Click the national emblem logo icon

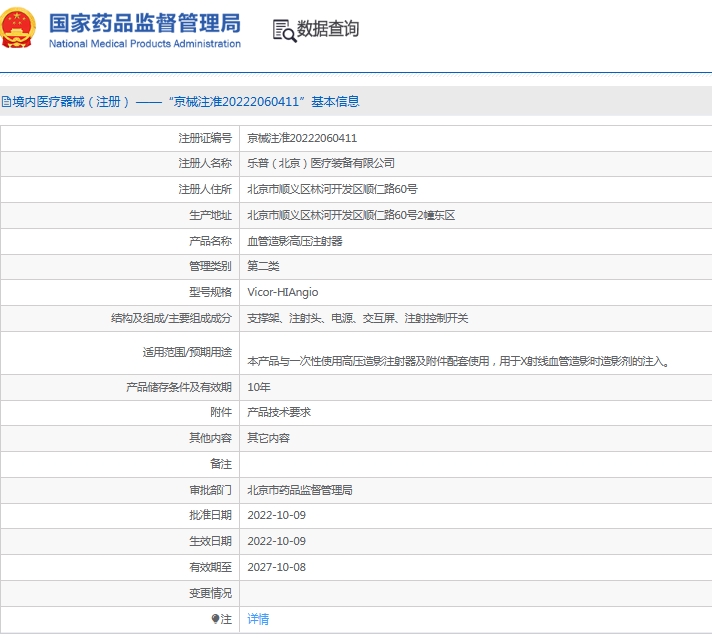tap(17, 28)
